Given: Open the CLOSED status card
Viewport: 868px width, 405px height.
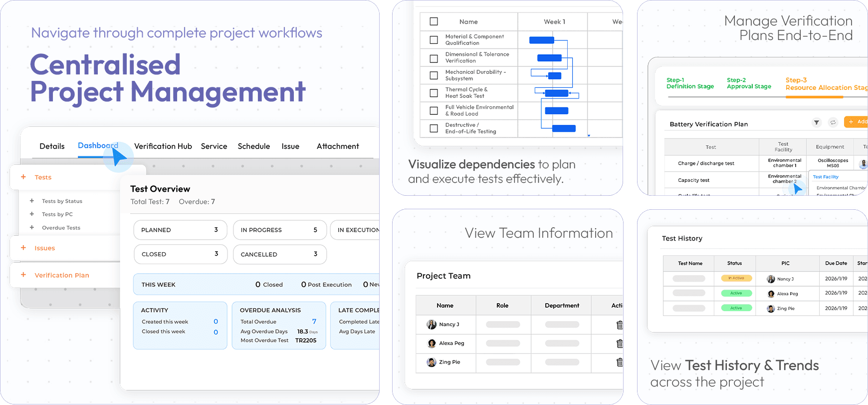Looking at the screenshot, I should 180,254.
